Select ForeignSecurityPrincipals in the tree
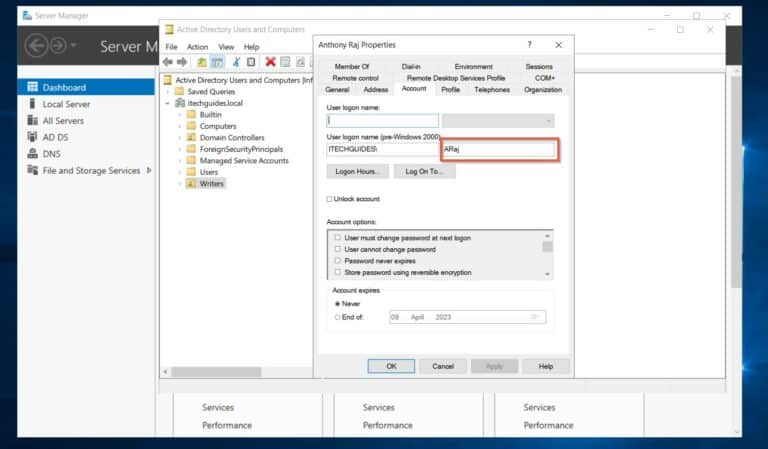768x449 pixels. [241, 149]
